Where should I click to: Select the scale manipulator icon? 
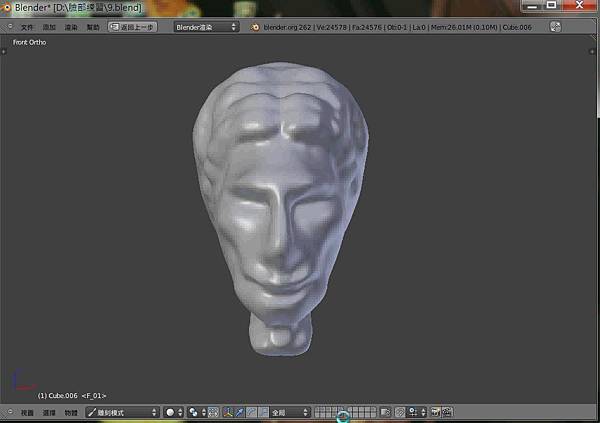click(x=263, y=412)
